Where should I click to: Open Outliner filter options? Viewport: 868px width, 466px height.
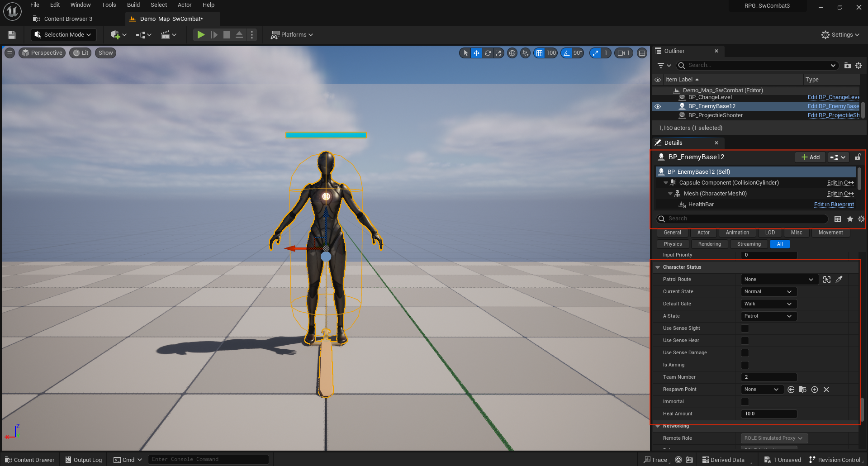(x=664, y=66)
